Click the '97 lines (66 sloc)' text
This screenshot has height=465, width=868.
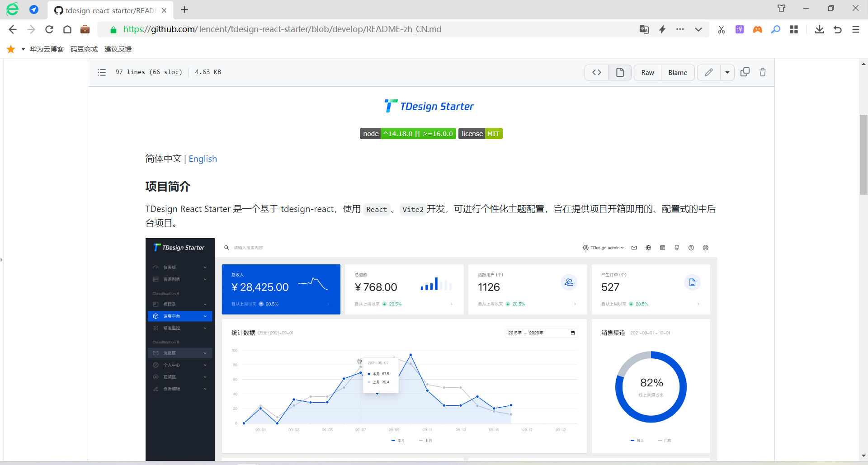tap(149, 72)
